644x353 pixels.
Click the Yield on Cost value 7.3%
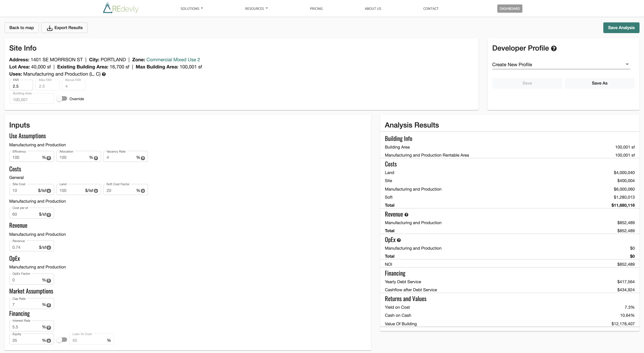(629, 307)
